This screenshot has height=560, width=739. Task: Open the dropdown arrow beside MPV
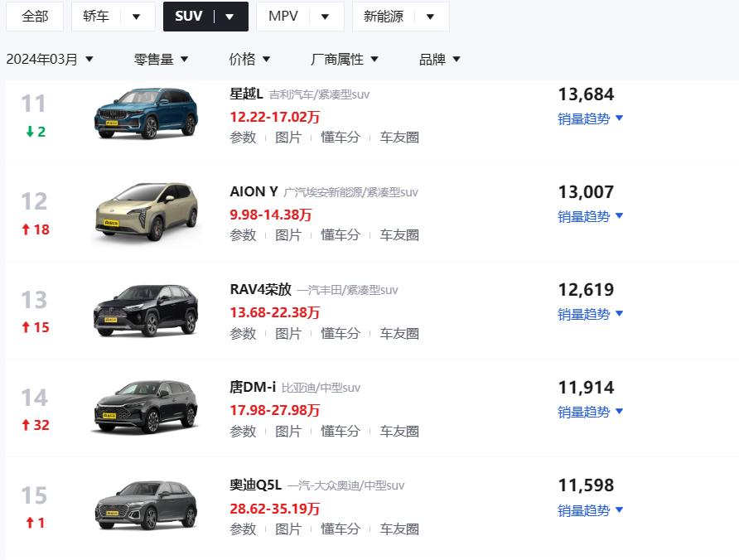326,17
